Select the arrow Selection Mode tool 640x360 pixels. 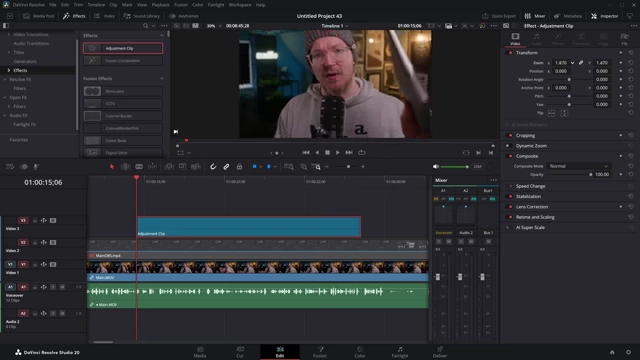tap(112, 167)
